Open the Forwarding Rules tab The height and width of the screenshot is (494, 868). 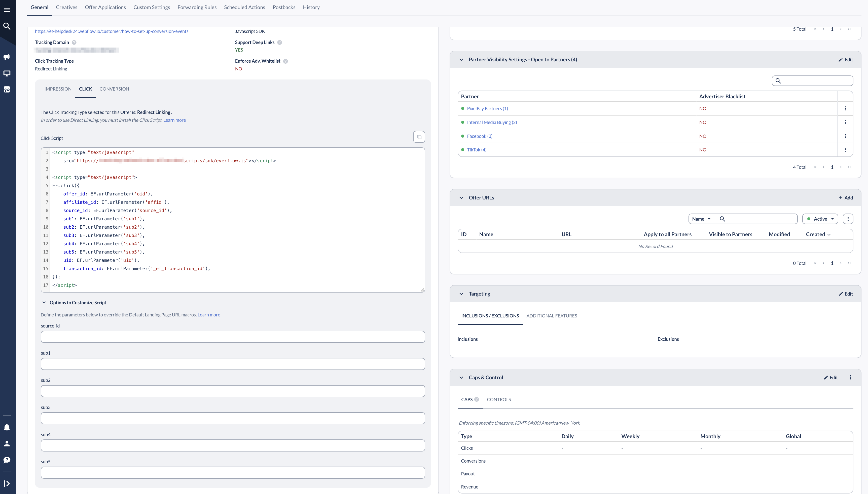(197, 7)
